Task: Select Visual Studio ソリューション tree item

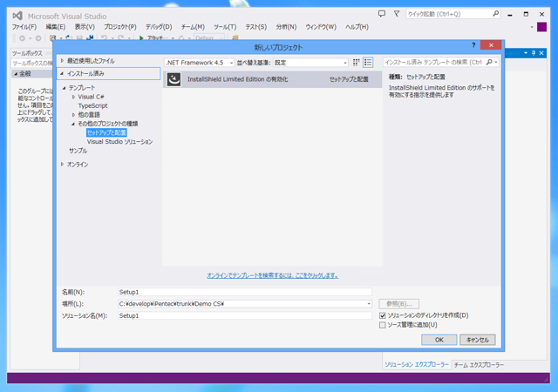Action: coord(120,142)
